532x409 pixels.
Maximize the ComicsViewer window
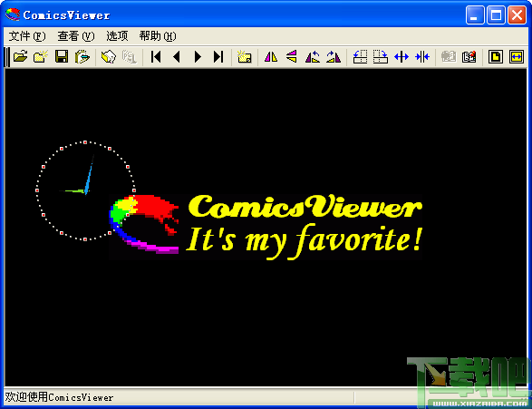tap(496, 15)
